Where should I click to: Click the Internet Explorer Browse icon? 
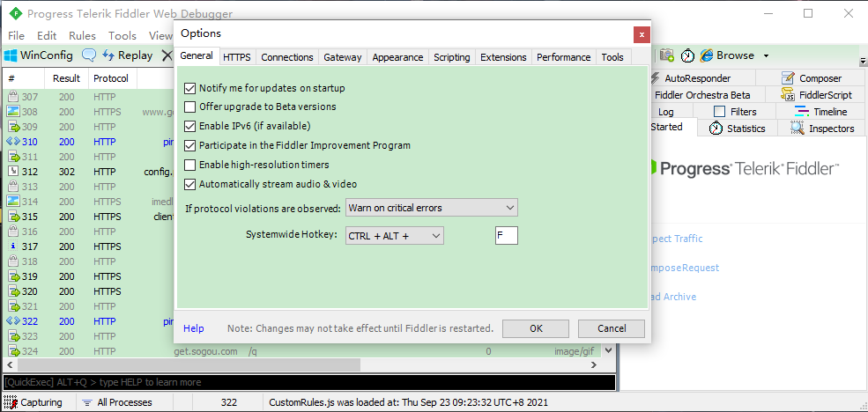707,55
